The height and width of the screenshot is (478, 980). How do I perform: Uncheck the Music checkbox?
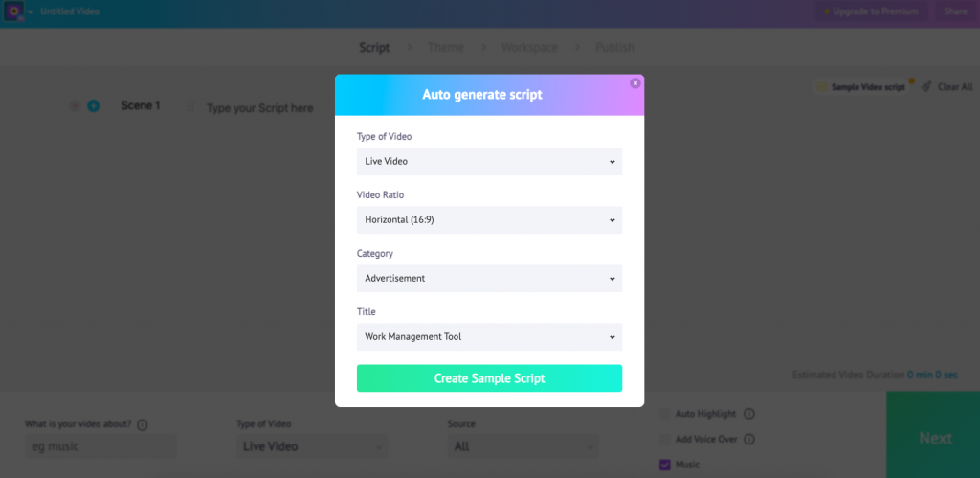pos(665,465)
